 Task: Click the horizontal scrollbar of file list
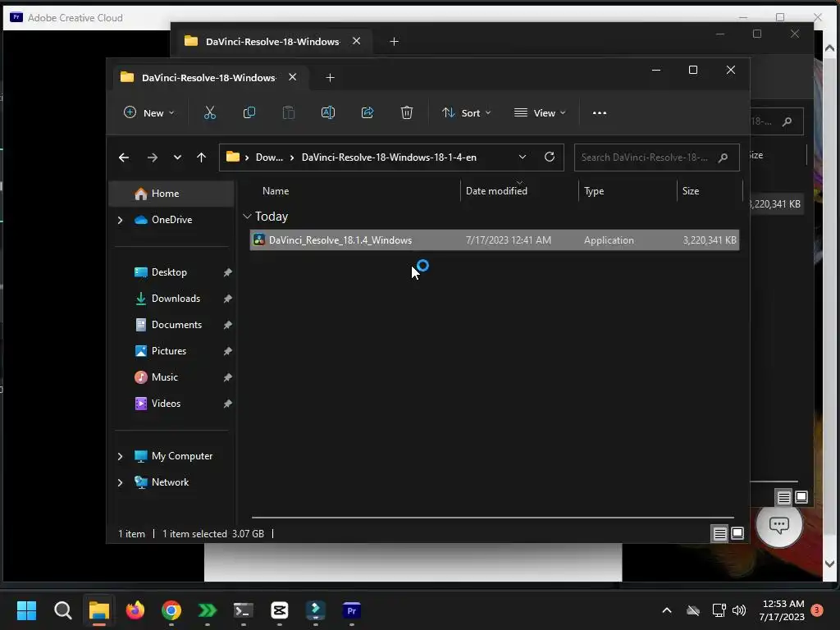pyautogui.click(x=492, y=518)
